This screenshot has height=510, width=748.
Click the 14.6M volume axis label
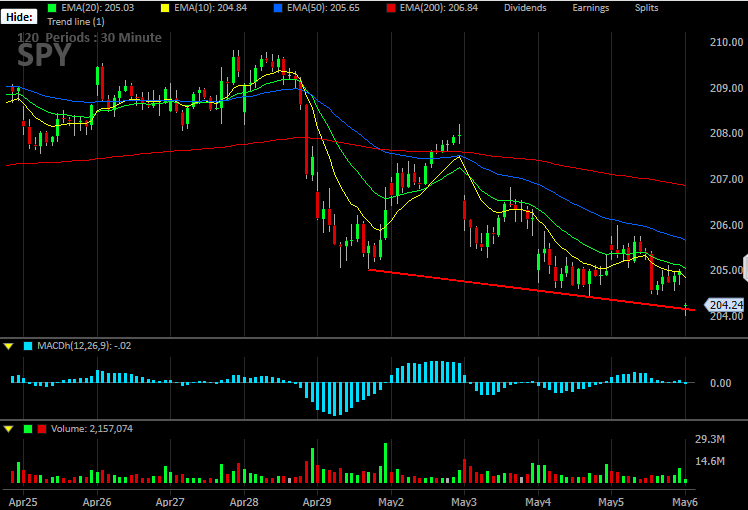tap(710, 461)
